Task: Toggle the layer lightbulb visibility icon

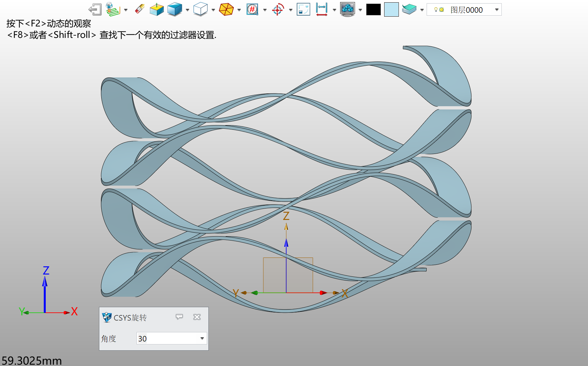Action: tap(436, 10)
